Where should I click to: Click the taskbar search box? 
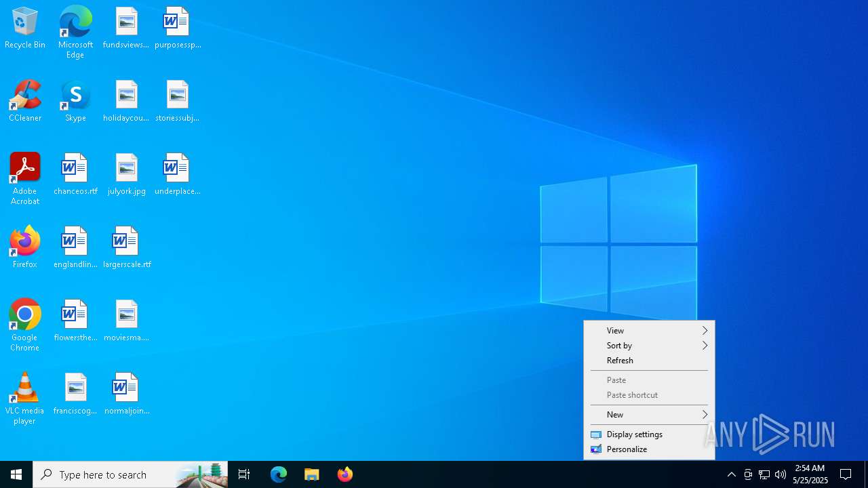[x=130, y=474]
